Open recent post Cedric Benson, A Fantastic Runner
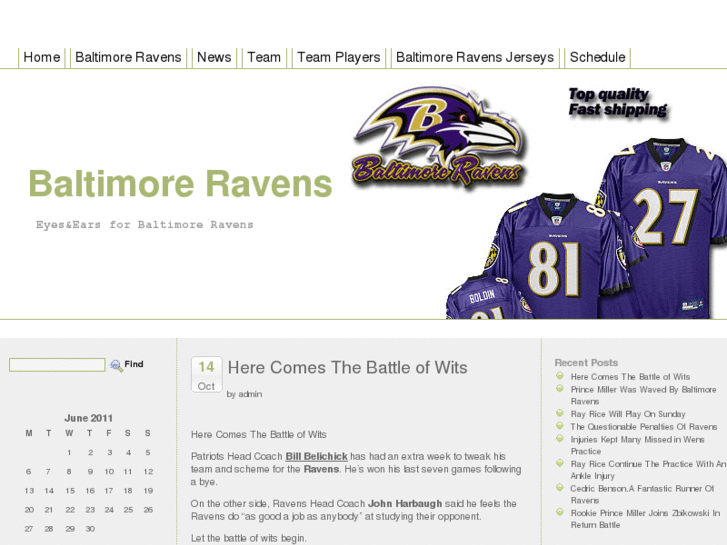The height and width of the screenshot is (545, 727). [x=642, y=494]
